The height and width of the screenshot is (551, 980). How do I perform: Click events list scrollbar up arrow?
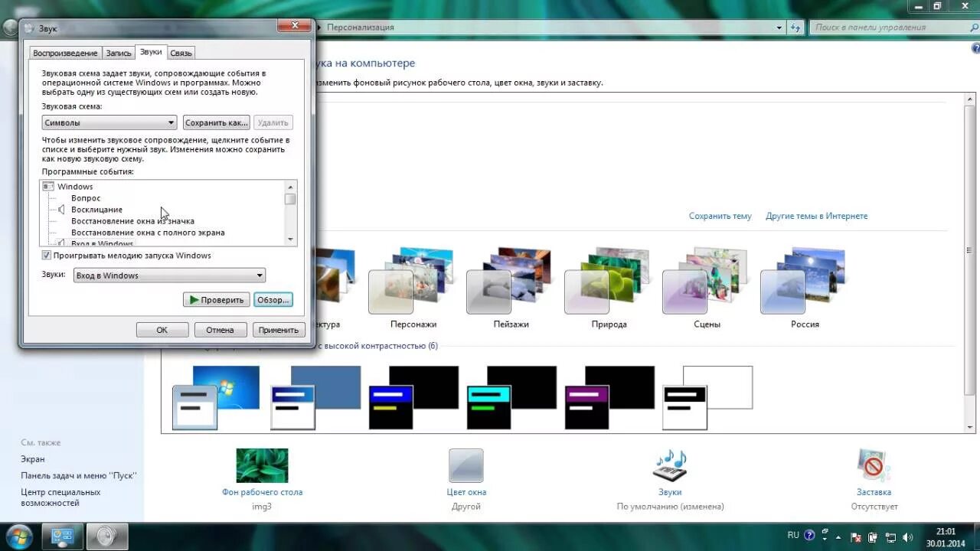click(x=290, y=187)
